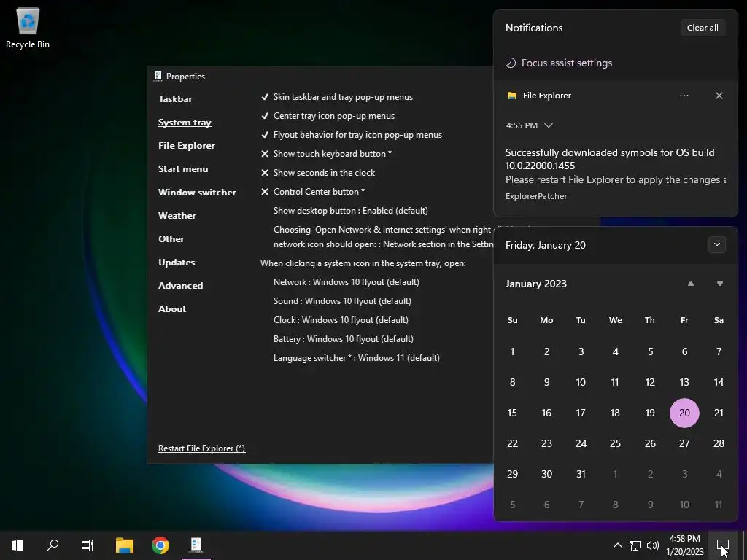Viewport: 747px width, 560px height.
Task: Open the About section
Action: (172, 309)
